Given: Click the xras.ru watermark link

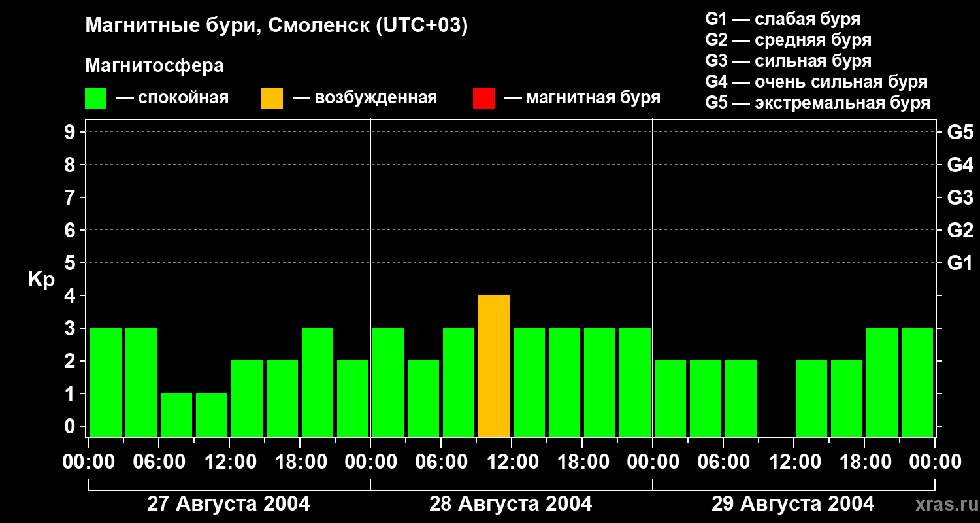Looking at the screenshot, I should point(943,504).
